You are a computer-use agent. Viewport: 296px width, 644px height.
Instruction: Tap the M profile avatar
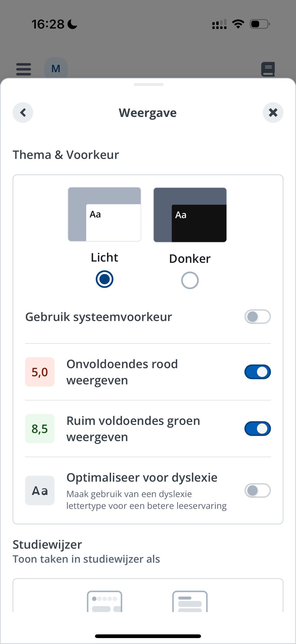click(56, 68)
